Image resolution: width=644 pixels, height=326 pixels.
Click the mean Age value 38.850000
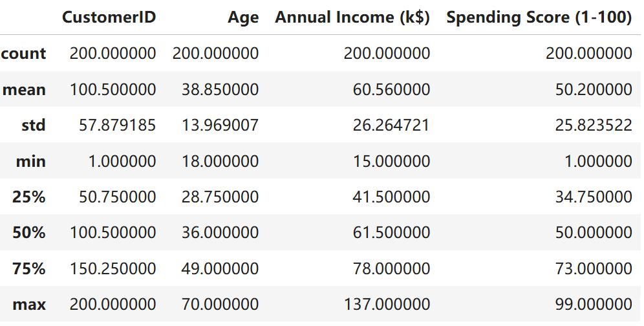pos(220,90)
